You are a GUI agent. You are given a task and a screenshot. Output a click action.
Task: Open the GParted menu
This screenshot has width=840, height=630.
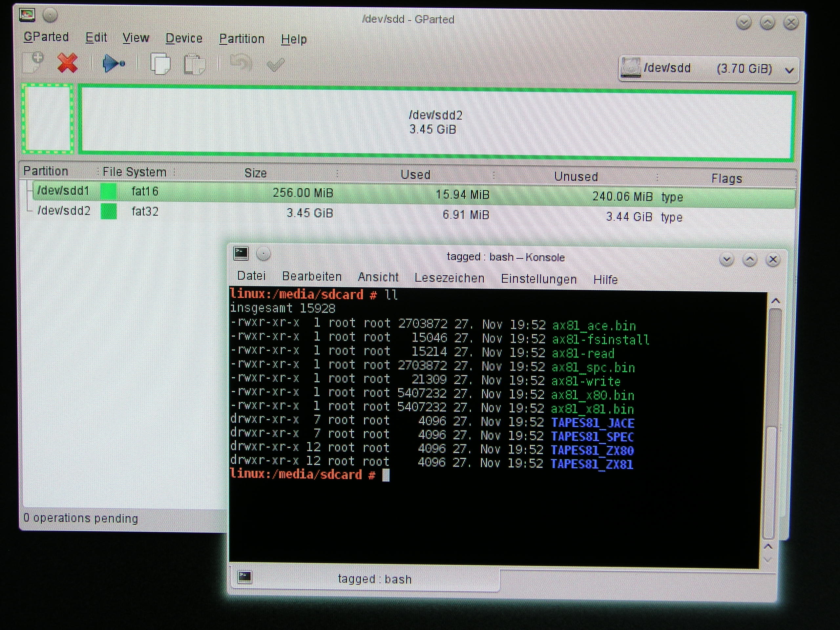coord(46,37)
